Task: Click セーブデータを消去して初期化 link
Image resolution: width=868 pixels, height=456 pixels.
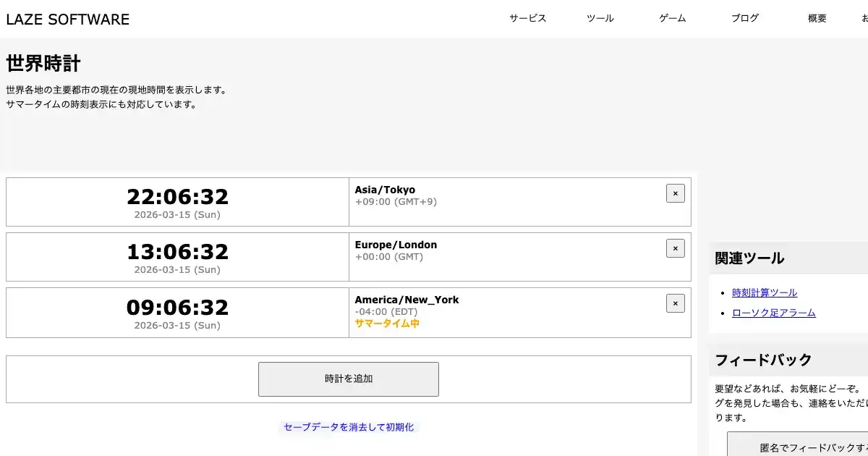Action: click(349, 427)
